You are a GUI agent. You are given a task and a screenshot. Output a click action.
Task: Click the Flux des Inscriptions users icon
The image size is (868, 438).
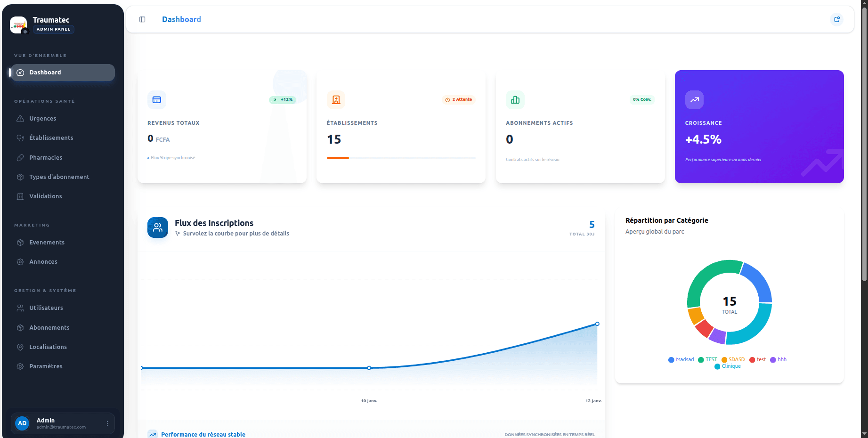click(158, 227)
